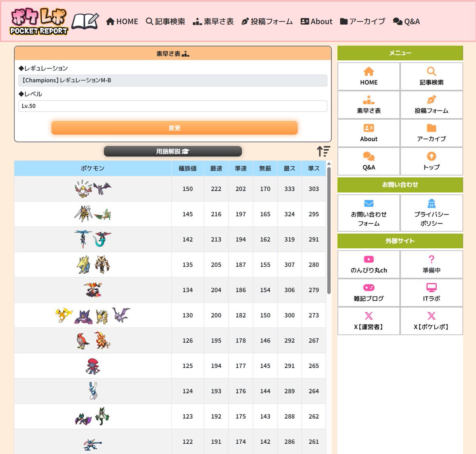Click the 無振 column header
Viewport: 476px width, 454px height.
tap(265, 168)
